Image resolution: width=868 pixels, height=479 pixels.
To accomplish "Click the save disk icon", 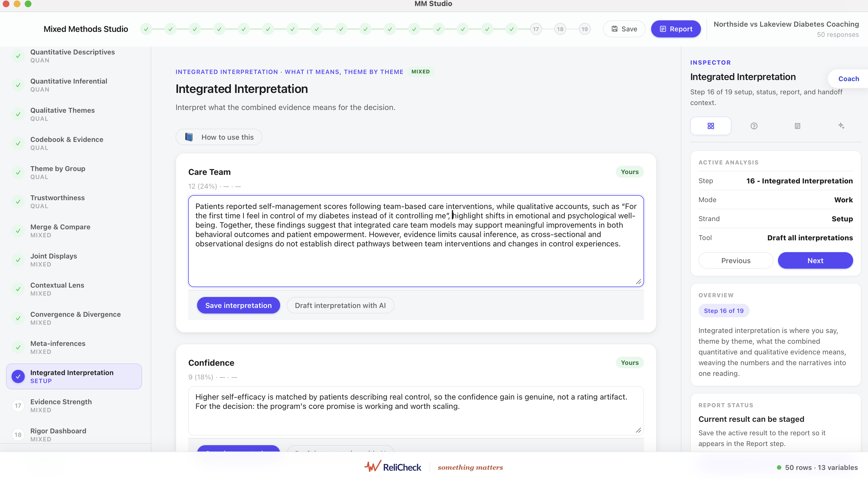I will [615, 29].
